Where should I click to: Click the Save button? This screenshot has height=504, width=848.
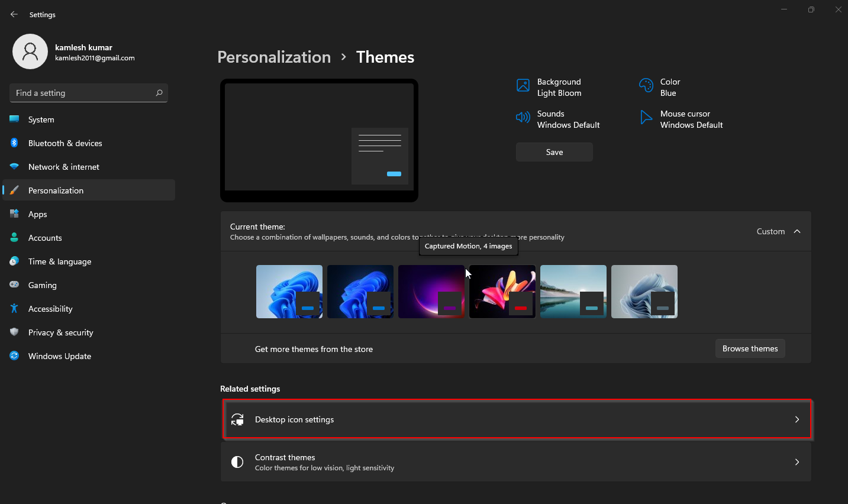(554, 152)
